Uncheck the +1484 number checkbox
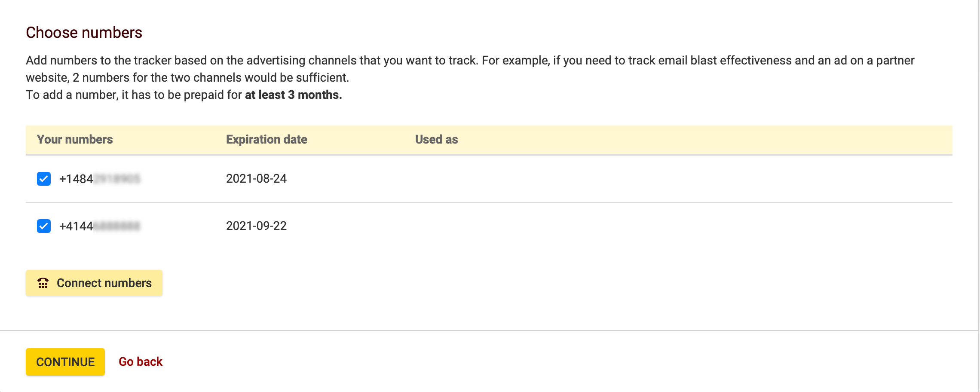The height and width of the screenshot is (392, 980). 44,179
